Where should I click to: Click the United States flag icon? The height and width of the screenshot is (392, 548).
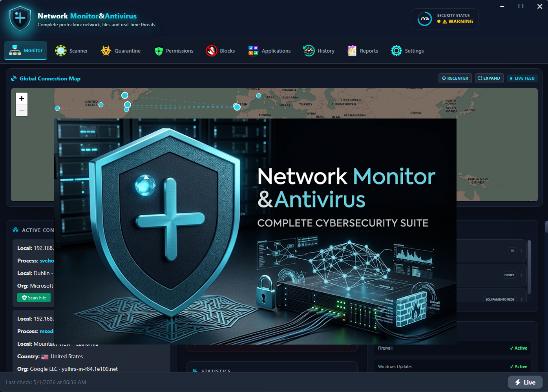point(45,357)
